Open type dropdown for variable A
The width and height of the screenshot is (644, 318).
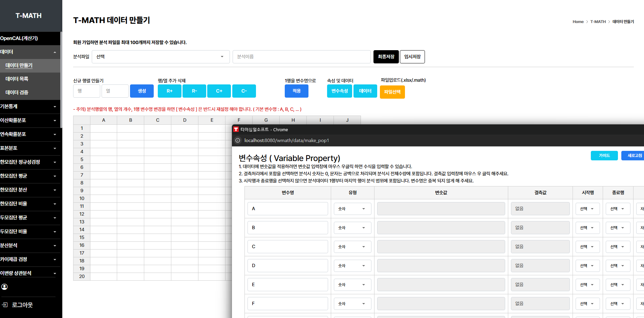[352, 209]
